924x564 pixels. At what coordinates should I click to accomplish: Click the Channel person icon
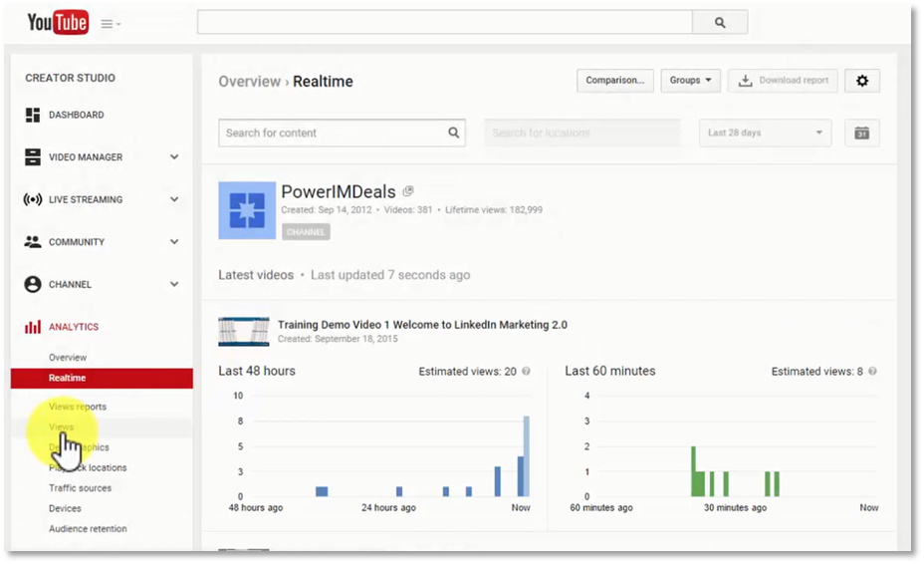pos(33,284)
